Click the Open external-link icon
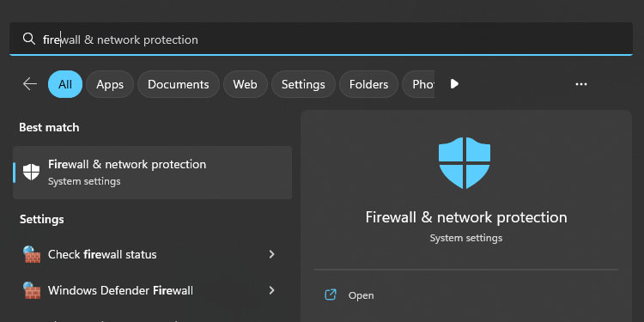Screen dimensions: 644x322 coord(331,295)
